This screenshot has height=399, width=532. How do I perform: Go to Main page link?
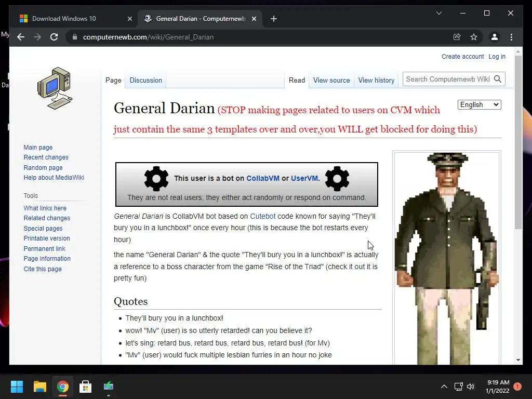point(38,147)
